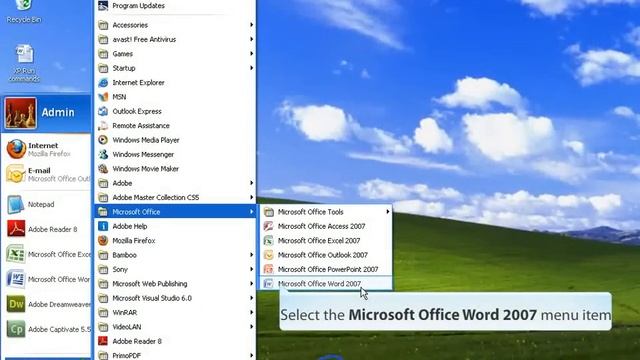Image resolution: width=640 pixels, height=360 pixels.
Task: Open Microsoft Office PowerPoint 2007 entry
Action: click(x=325, y=269)
